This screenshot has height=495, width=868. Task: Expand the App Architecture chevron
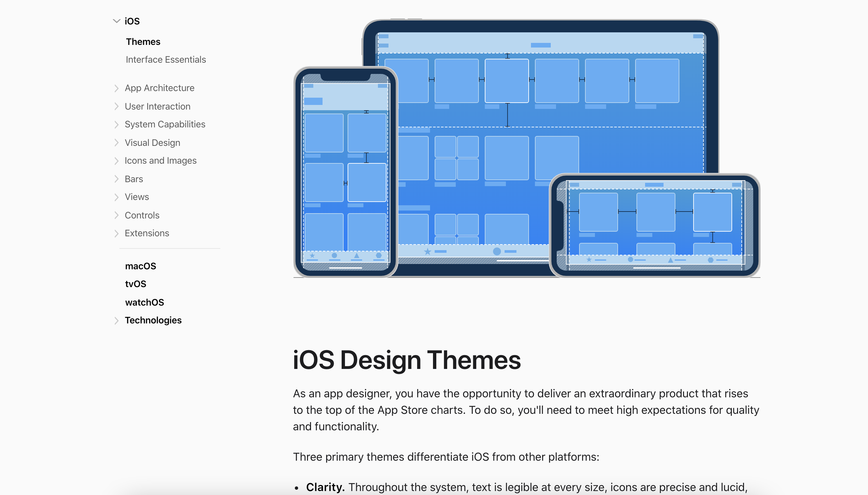click(x=116, y=88)
